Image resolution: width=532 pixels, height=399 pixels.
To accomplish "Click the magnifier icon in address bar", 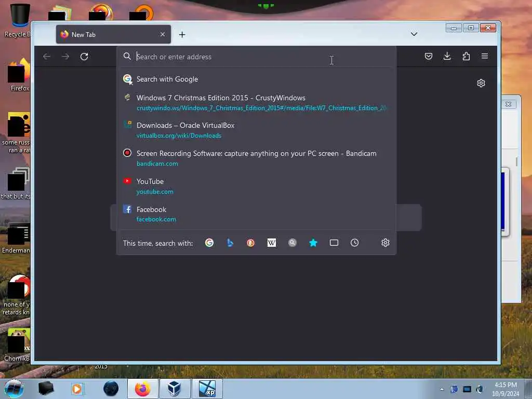I will (x=127, y=56).
